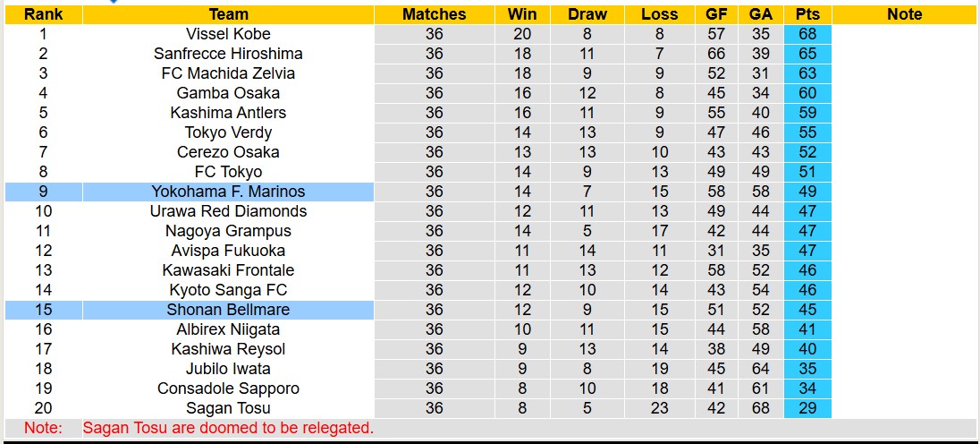Screen dimensions: 980x444
Task: Select Sagan Tosu's 29 points cell
Action: [x=807, y=408]
